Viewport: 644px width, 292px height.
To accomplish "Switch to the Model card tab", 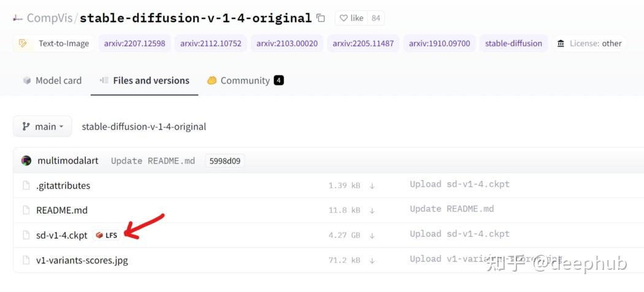I will (52, 80).
